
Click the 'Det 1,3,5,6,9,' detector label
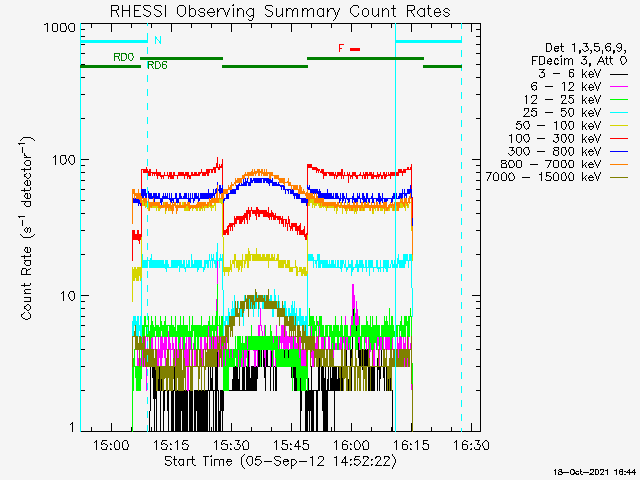point(586,48)
